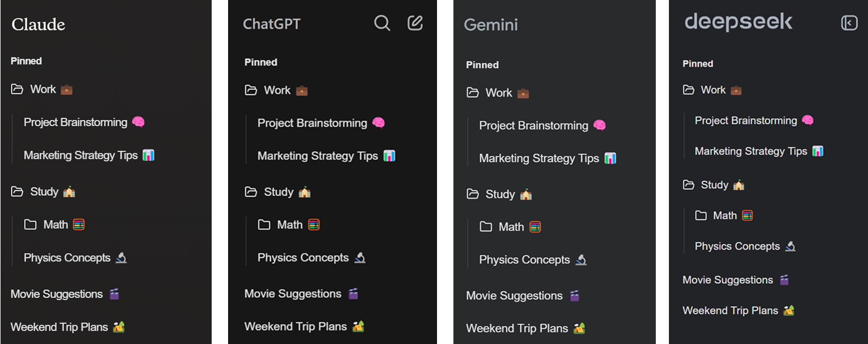Screen dimensions: 868x344
Task: Open Marketing Strategy Tips in ChatGPT sidebar
Action: pos(318,156)
